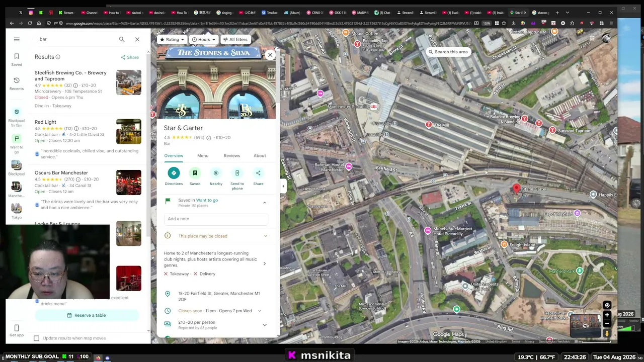This screenshot has height=362, width=644.
Task: Open the Rating filter dropdown
Action: [x=172, y=39]
